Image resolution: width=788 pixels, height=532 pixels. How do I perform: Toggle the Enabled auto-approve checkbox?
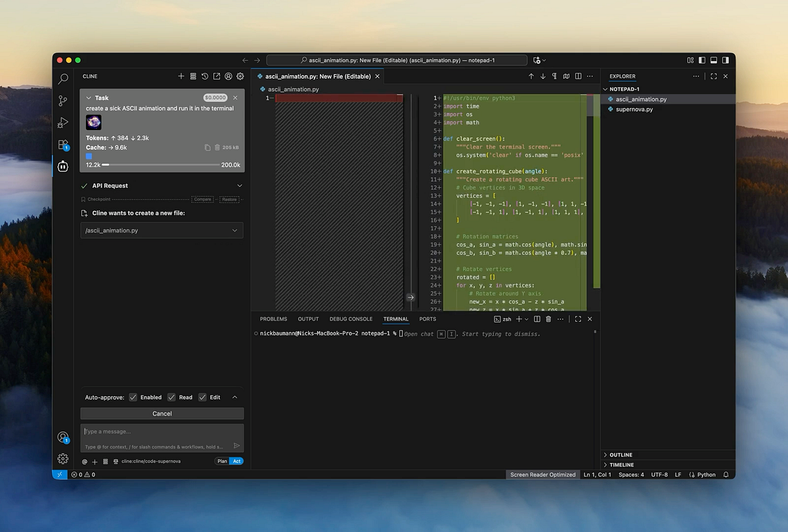click(133, 397)
